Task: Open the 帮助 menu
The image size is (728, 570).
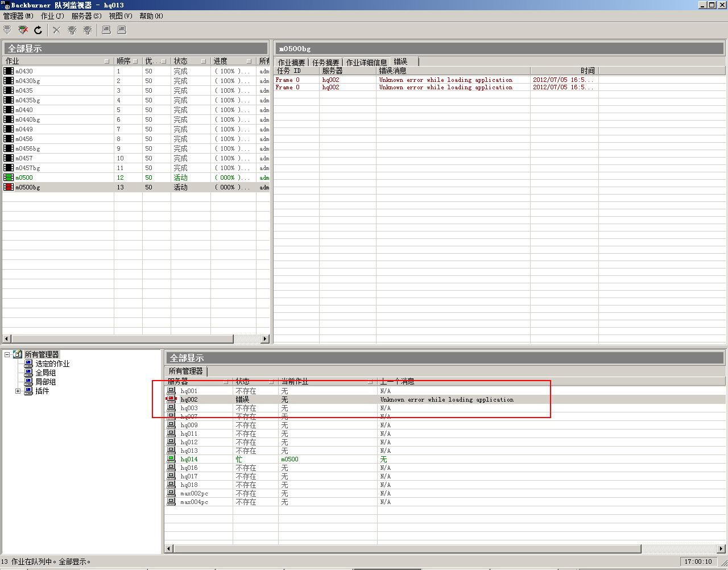Action: click(x=151, y=16)
